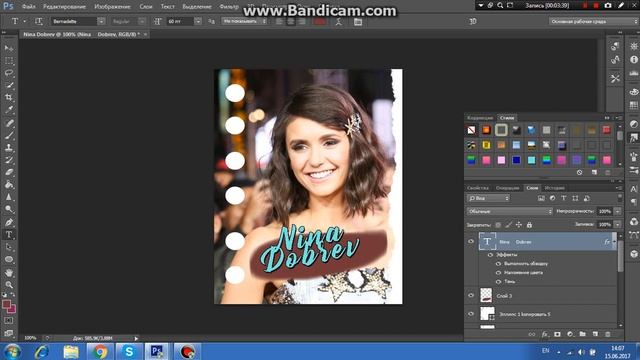The width and height of the screenshot is (640, 360).
Task: Open font size dropdown 60 пт
Action: 198,21
